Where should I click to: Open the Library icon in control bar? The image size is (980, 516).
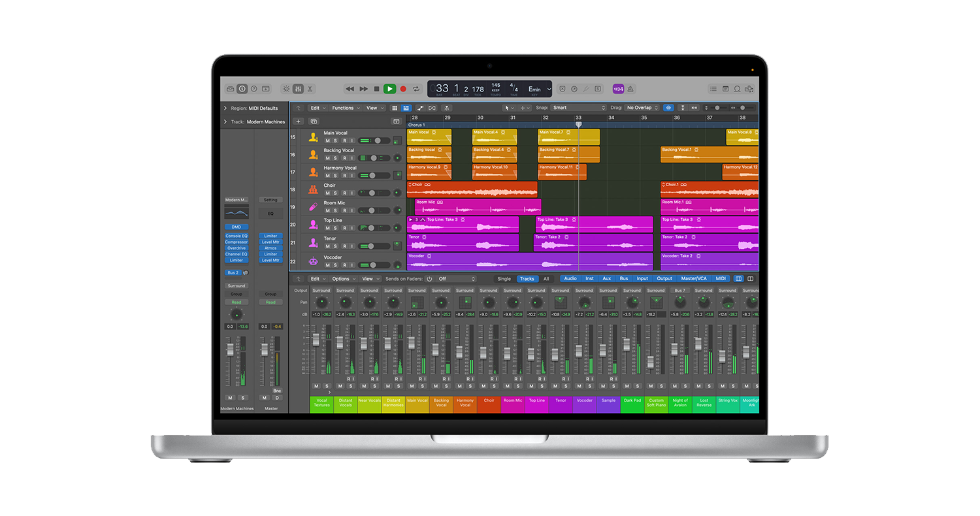[231, 88]
